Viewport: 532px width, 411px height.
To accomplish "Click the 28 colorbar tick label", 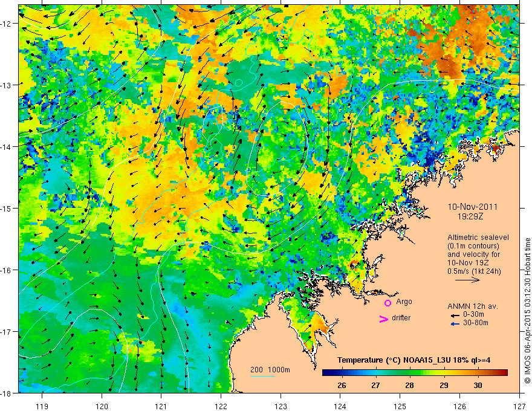I will [x=409, y=385].
